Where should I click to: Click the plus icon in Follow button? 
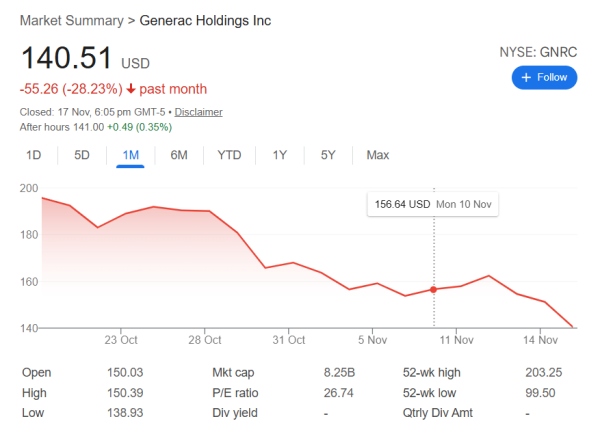[527, 77]
